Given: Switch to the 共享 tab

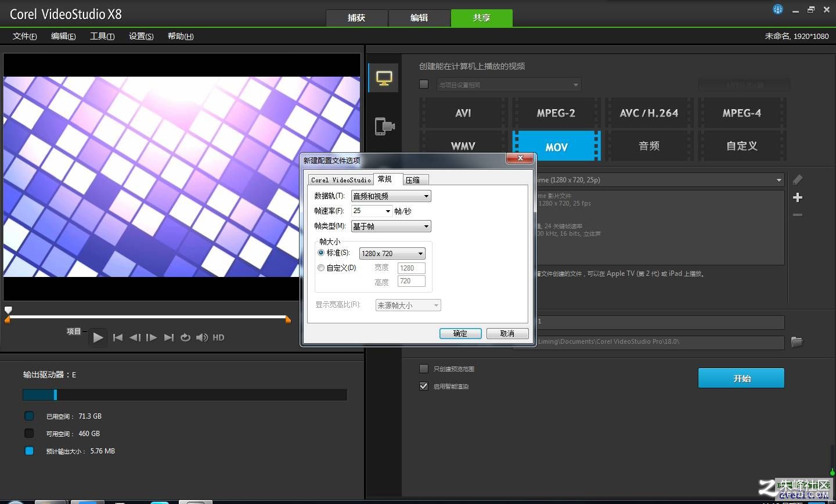Looking at the screenshot, I should pyautogui.click(x=482, y=18).
